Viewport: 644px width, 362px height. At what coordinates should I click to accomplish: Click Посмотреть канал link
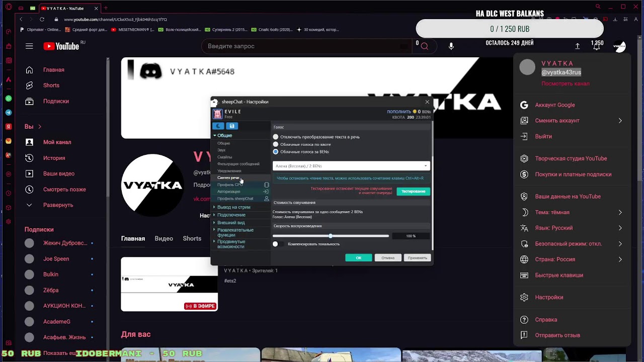(x=565, y=83)
